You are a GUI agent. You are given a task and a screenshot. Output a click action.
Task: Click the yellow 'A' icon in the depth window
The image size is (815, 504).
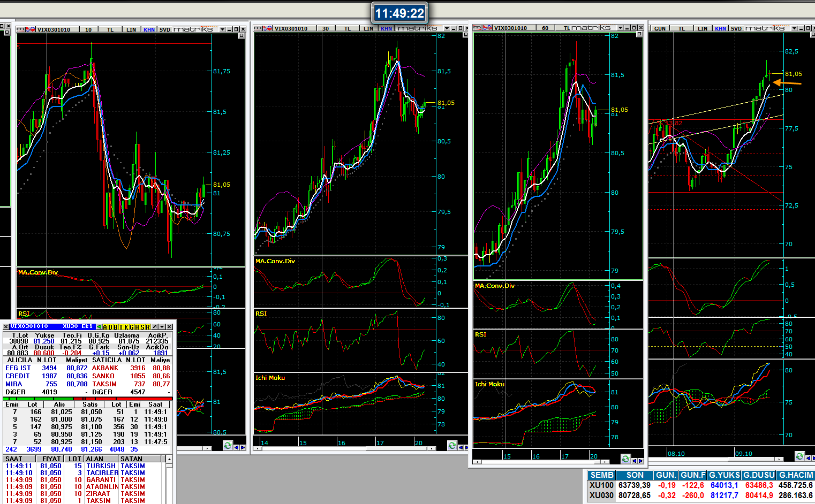105,327
